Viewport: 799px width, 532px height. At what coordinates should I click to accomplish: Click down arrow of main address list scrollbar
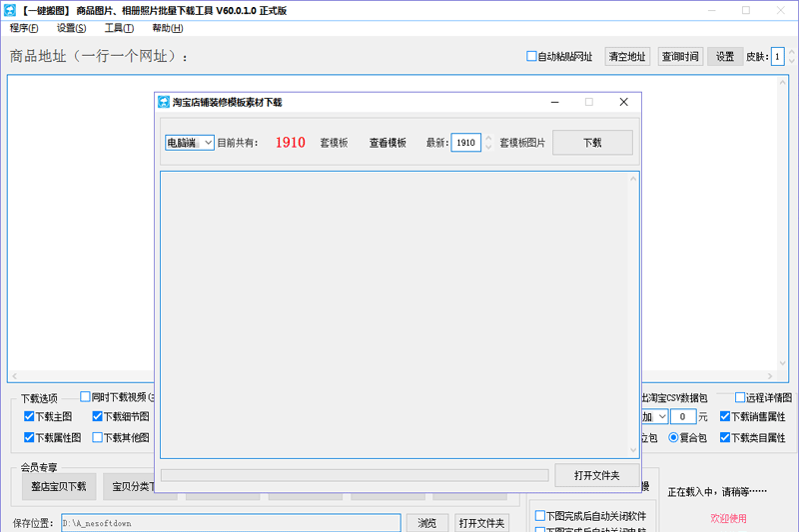(x=783, y=363)
